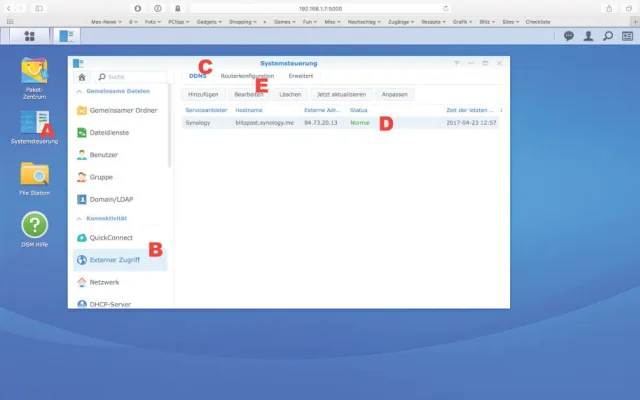
Task: Select Benutzer in the sidebar
Action: [x=104, y=154]
